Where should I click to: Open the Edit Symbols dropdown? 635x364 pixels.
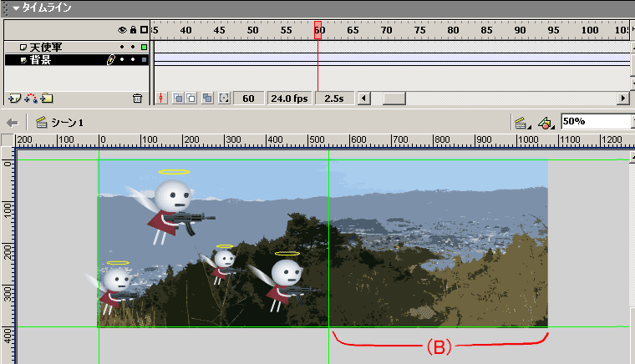546,123
